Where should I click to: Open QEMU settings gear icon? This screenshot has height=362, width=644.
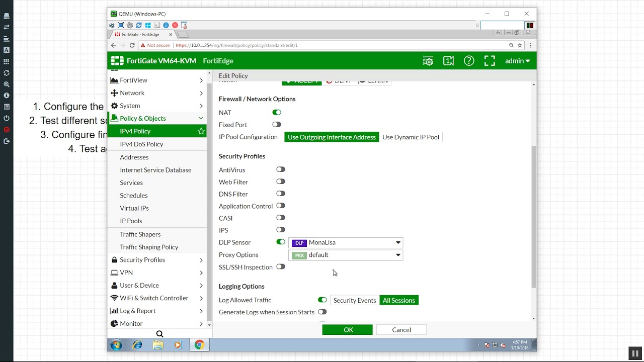pyautogui.click(x=130, y=25)
